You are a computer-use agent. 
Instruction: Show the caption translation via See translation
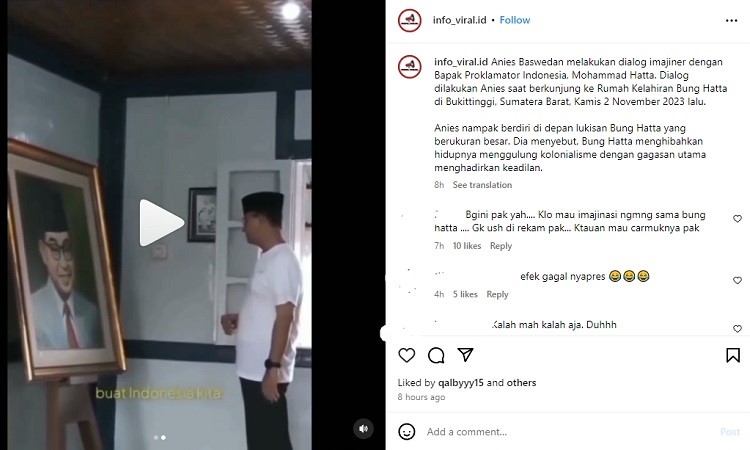[482, 185]
